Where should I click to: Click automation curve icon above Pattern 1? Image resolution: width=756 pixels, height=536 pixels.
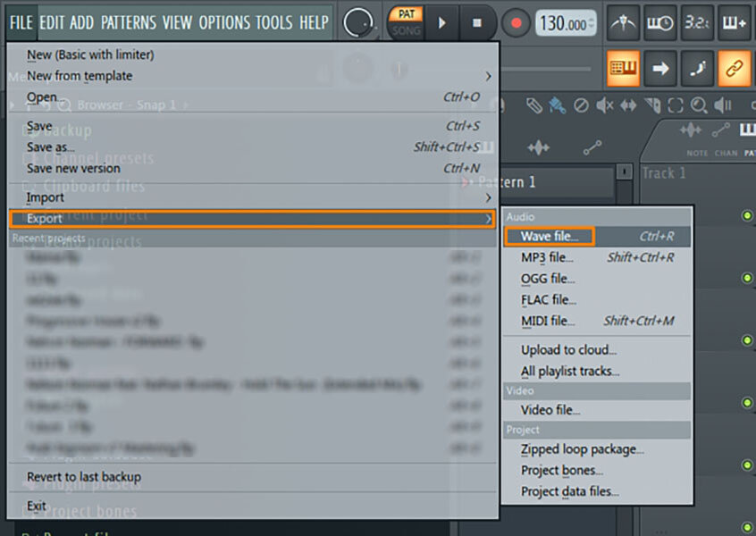click(x=592, y=147)
